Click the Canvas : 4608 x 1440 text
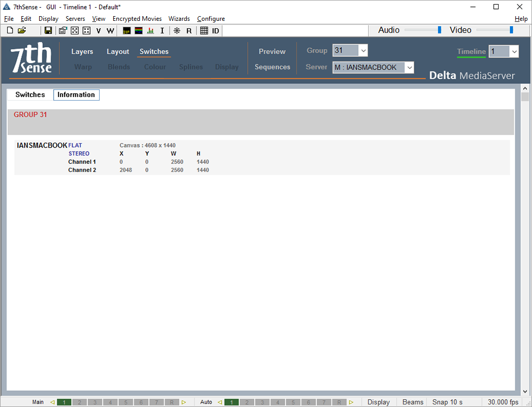The height and width of the screenshot is (407, 532). (148, 145)
